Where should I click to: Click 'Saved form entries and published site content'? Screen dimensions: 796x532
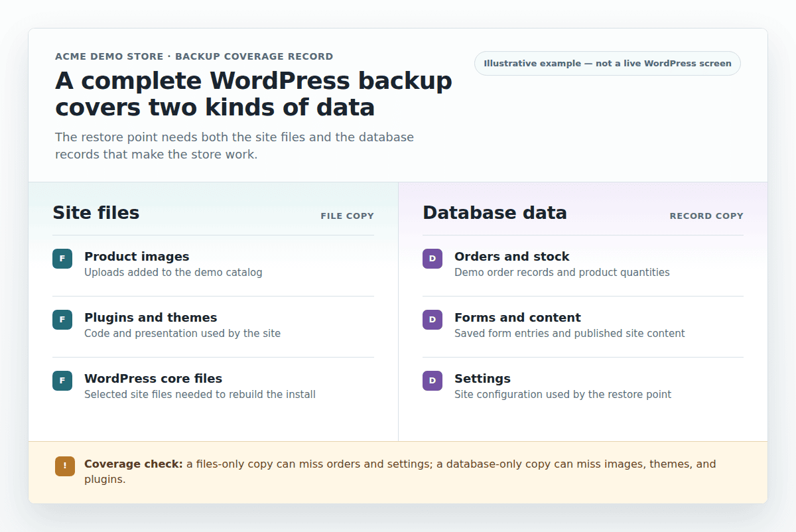[570, 334]
